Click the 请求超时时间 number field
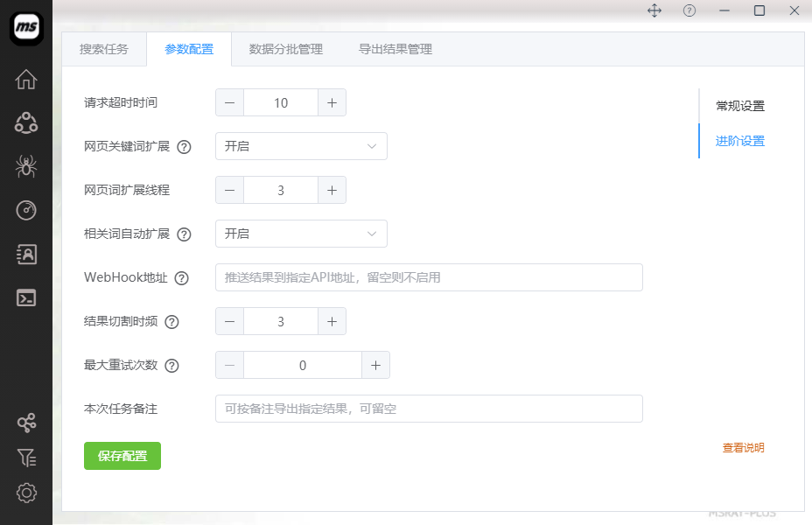Screen dimensions: 812x525 pos(281,102)
